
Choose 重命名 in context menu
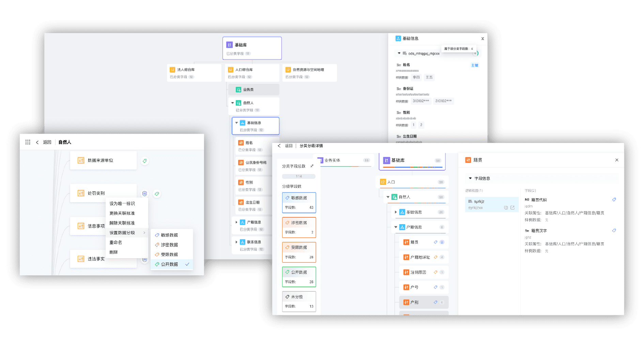click(x=127, y=242)
